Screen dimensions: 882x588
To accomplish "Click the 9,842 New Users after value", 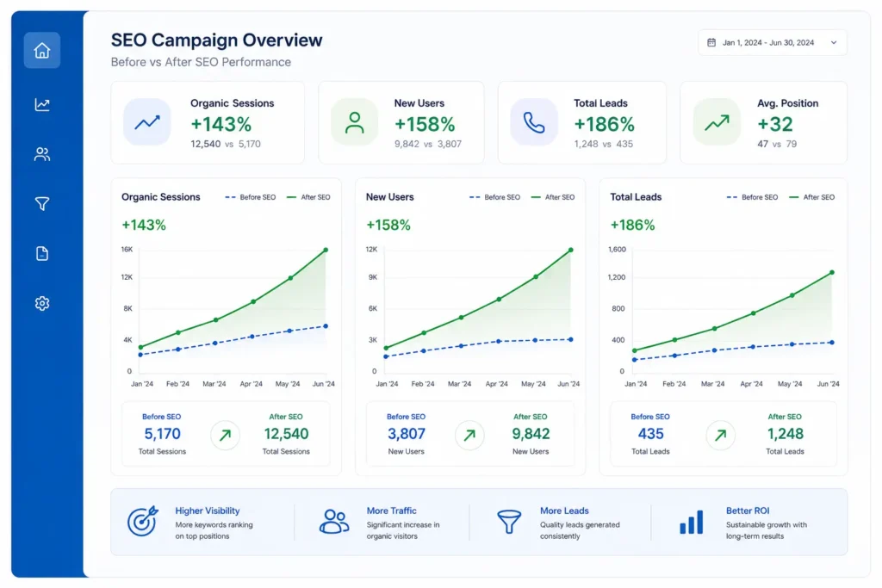I will coord(531,434).
